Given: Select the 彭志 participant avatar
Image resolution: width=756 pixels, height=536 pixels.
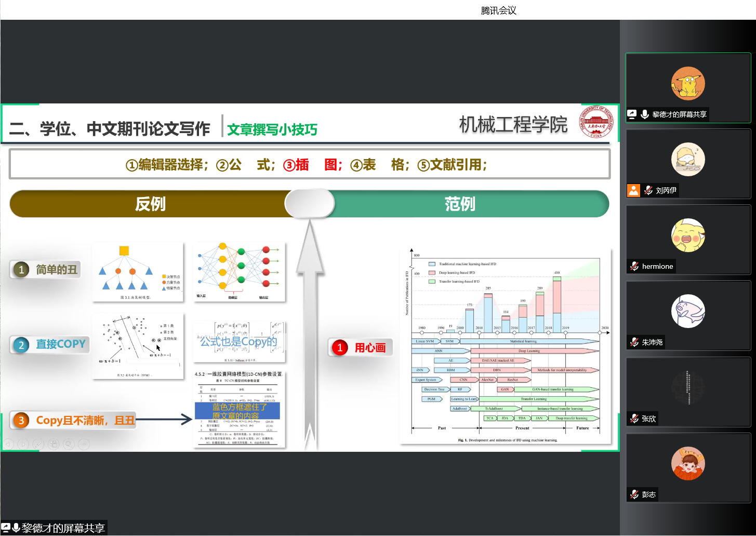Looking at the screenshot, I should coord(688,463).
